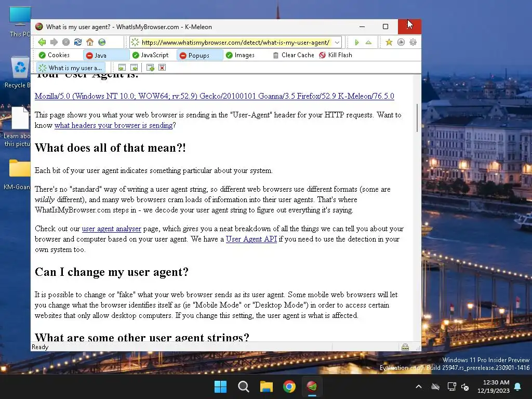Open Windows Start menu
The width and height of the screenshot is (532, 399).
click(220, 387)
